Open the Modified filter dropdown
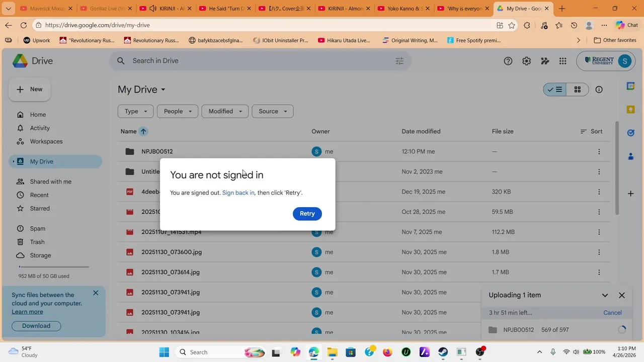This screenshot has width=644, height=362. tap(225, 111)
